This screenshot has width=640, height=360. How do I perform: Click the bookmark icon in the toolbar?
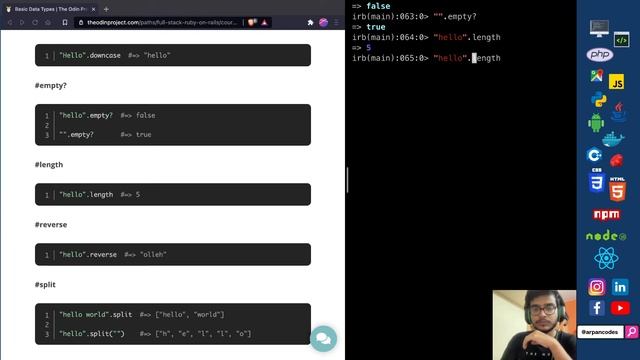coord(65,22)
